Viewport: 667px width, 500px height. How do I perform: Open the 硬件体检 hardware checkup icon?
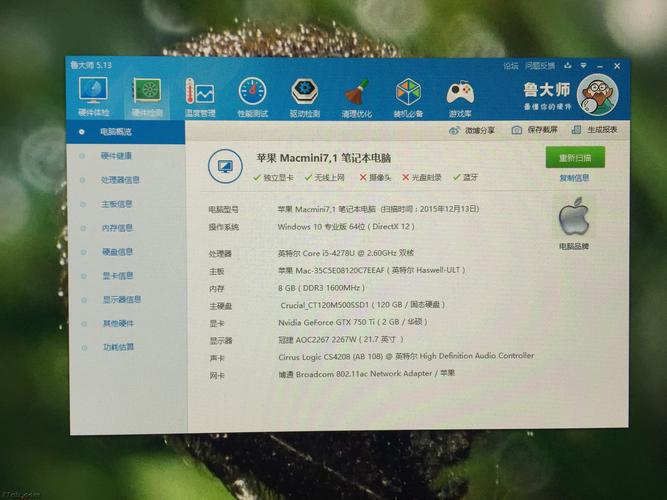point(94,97)
